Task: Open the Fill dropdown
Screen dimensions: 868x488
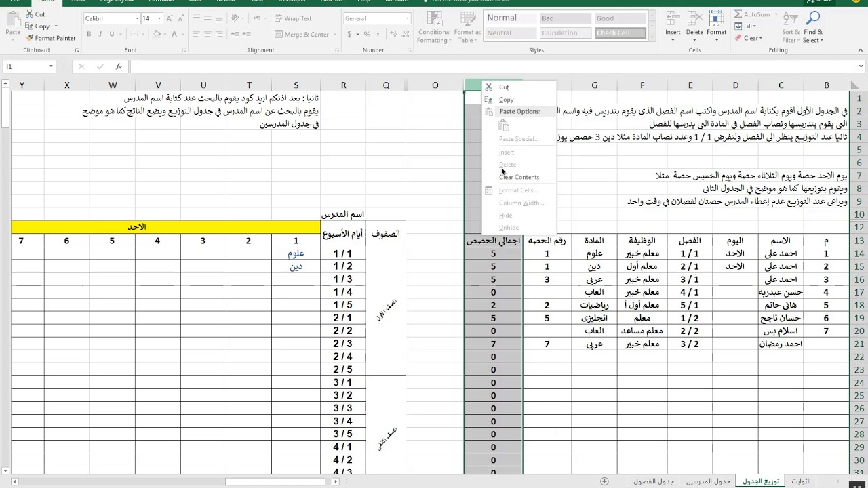Action: pyautogui.click(x=745, y=26)
